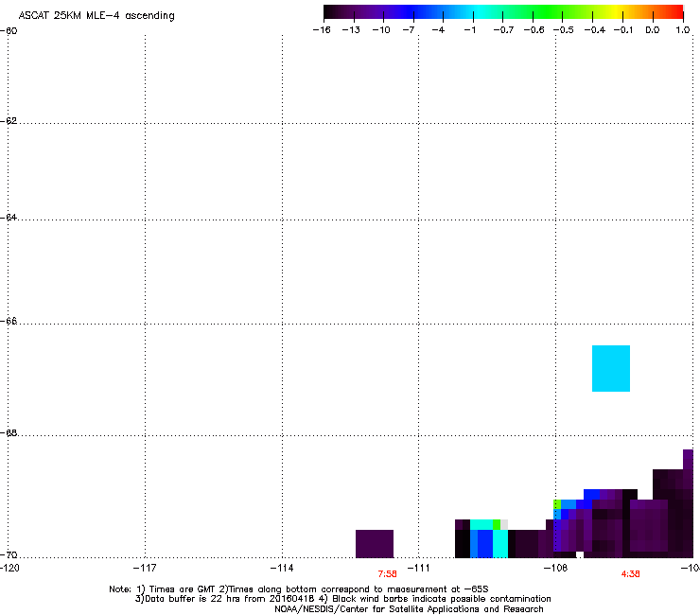Image resolution: width=700 pixels, height=615 pixels.
Task: Click the longitude label -120
Action: [9, 568]
